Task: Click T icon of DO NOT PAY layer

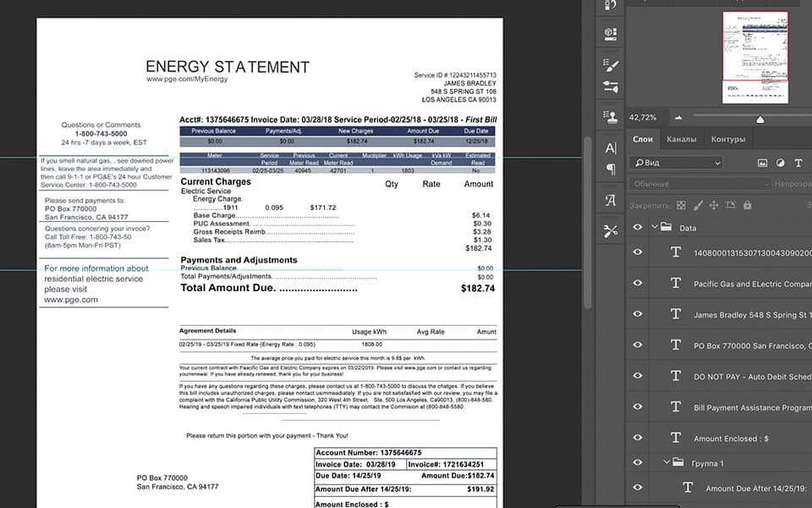Action: [675, 376]
